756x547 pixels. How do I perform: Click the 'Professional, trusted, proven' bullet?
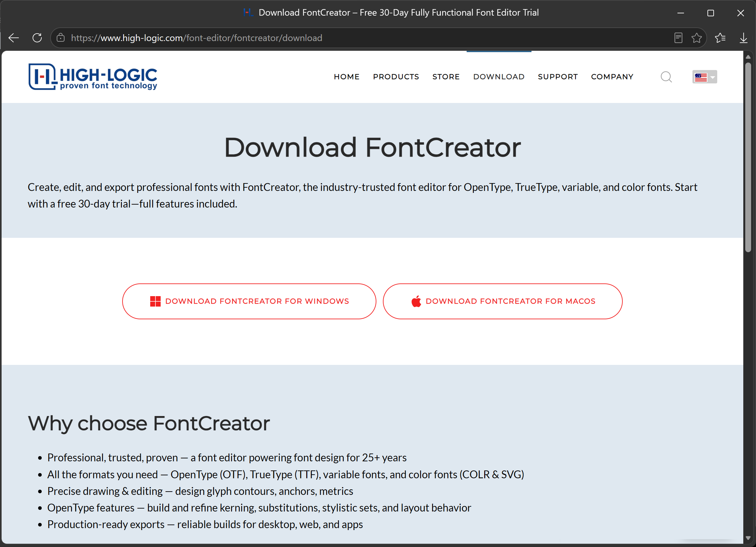click(x=227, y=458)
